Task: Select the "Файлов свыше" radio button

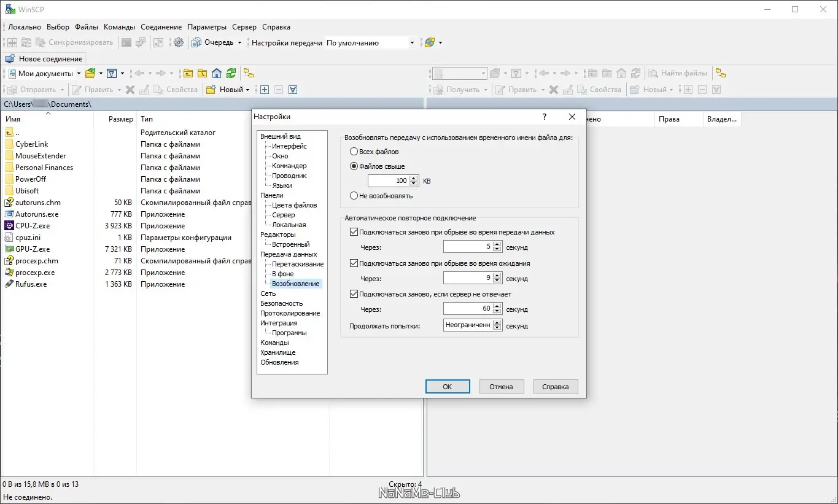Action: [354, 166]
